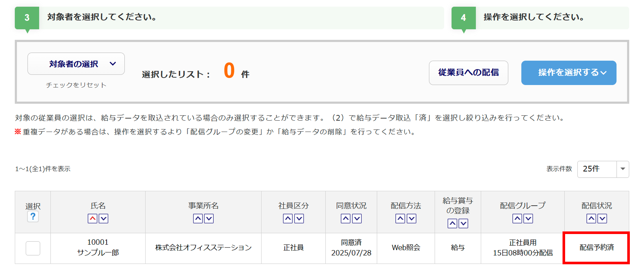Check the box for サンプル一郎
Viewport: 644px width, 272px height.
pos(33,248)
